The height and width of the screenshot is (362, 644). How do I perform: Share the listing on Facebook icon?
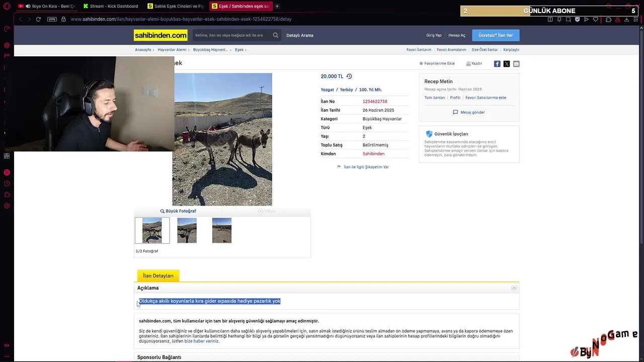(x=497, y=64)
